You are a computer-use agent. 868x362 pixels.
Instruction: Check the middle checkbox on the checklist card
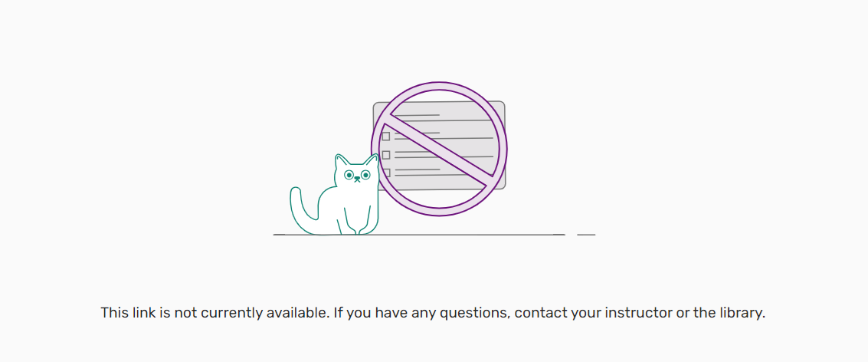click(386, 155)
